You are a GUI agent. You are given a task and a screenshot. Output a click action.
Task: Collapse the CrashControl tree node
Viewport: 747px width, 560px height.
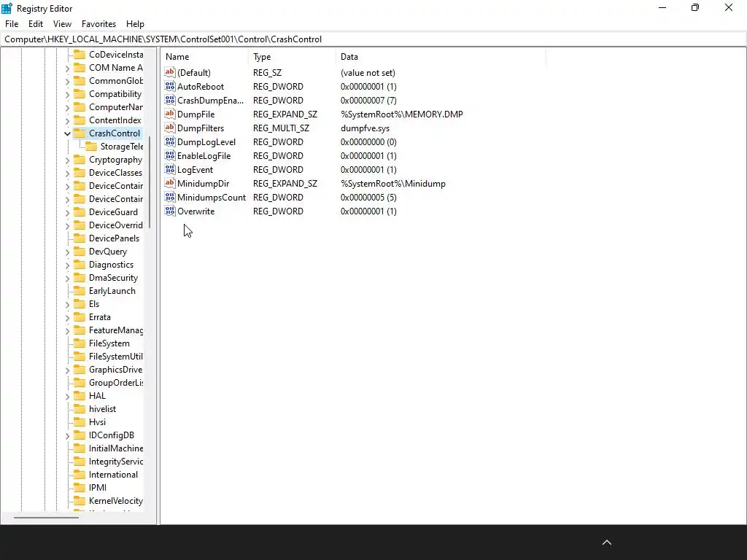tap(67, 134)
